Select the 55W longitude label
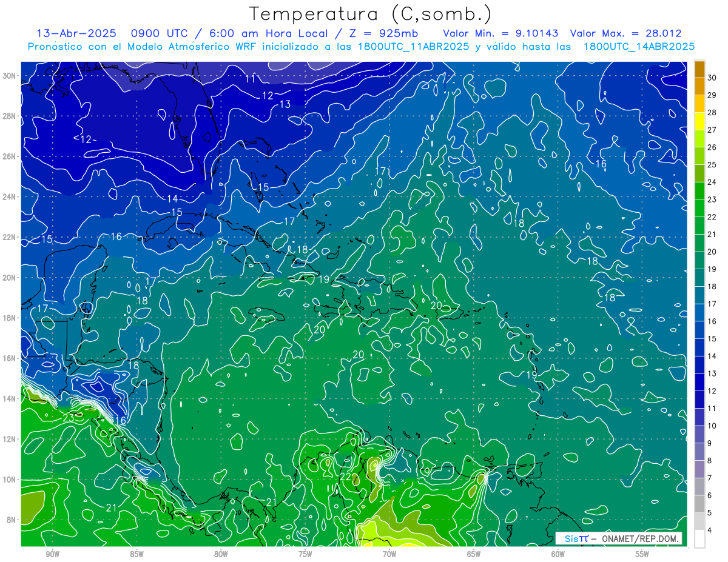The width and height of the screenshot is (728, 562). click(642, 554)
